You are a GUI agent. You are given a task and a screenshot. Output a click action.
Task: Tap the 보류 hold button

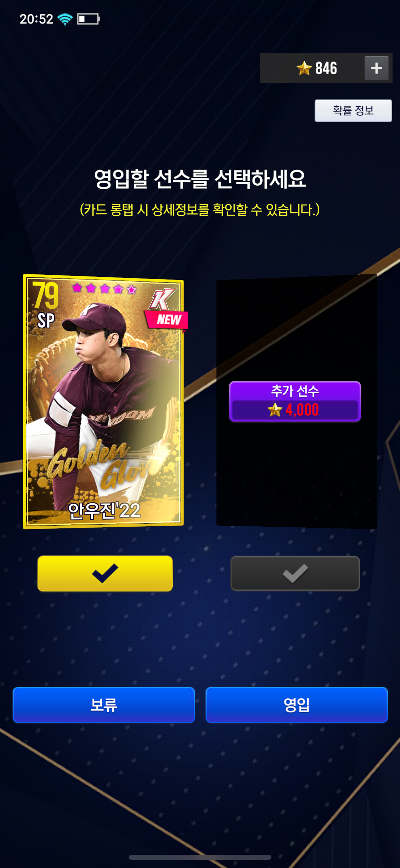coord(104,705)
